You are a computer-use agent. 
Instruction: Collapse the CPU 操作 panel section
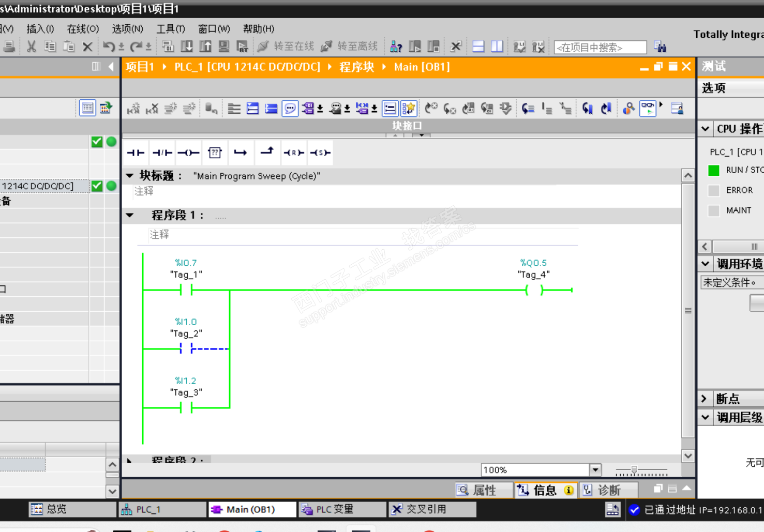pos(706,129)
